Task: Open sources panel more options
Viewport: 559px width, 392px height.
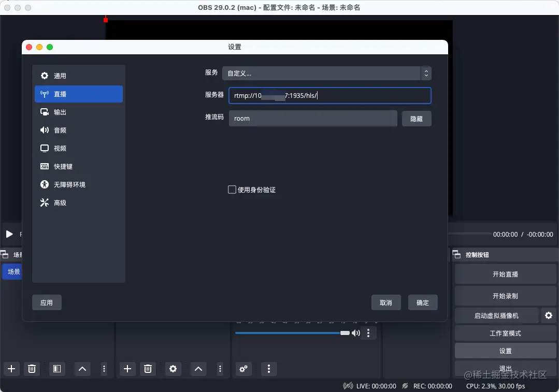Action: (x=220, y=369)
